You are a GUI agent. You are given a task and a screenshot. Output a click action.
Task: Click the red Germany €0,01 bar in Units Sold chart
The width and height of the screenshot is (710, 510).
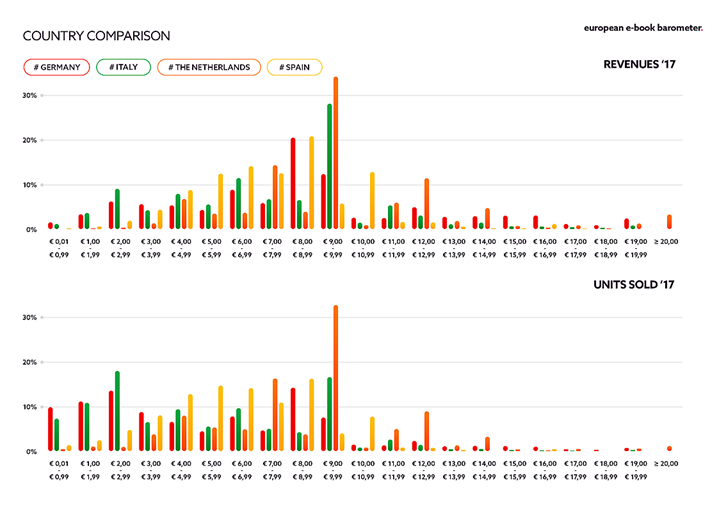50,429
